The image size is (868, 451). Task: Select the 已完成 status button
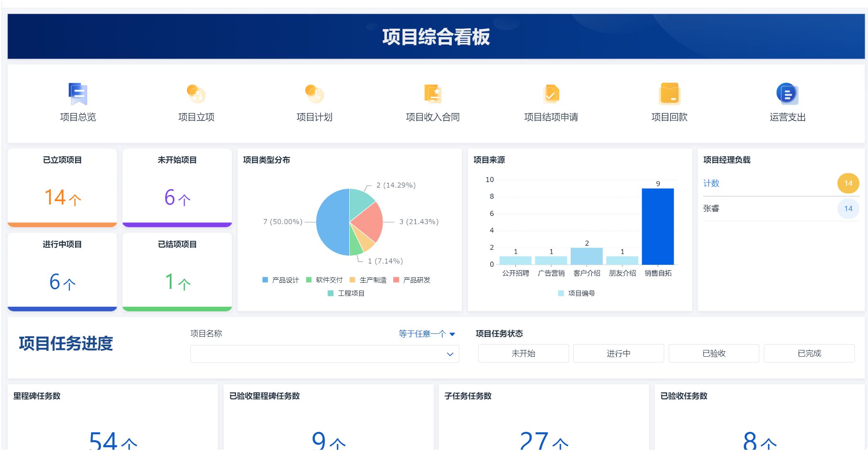click(809, 353)
